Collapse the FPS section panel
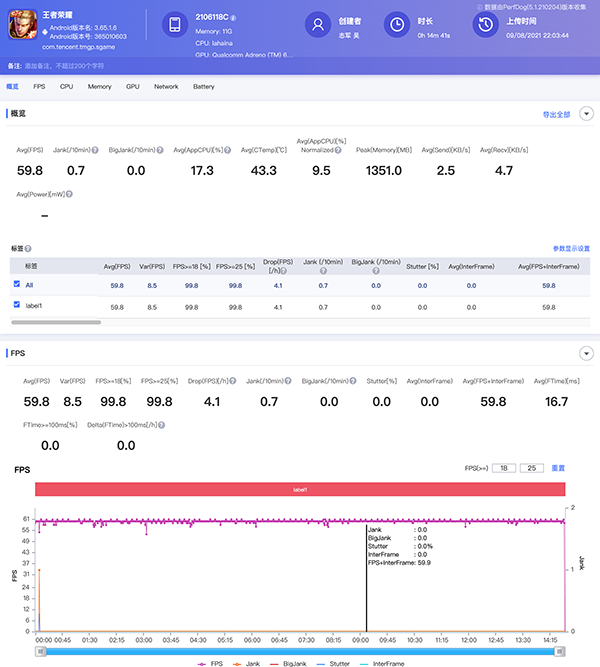 point(587,353)
